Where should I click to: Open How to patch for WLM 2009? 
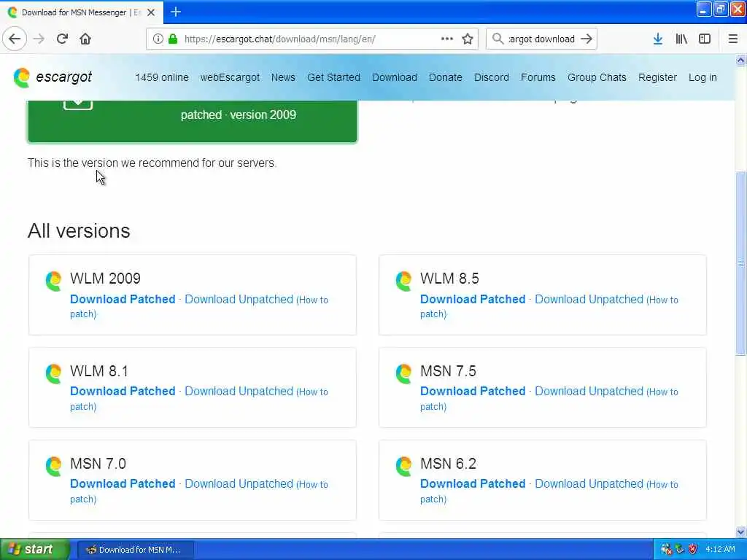click(x=314, y=300)
